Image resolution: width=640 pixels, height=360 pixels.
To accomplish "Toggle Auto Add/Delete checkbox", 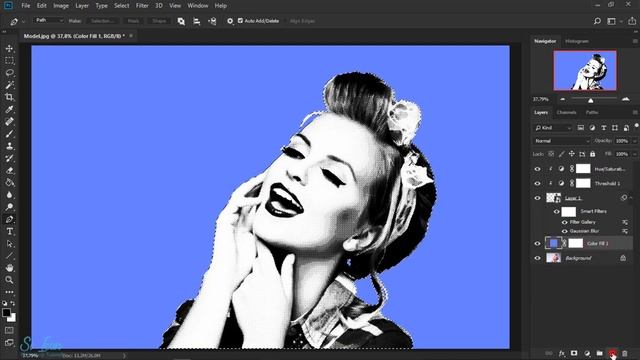I will [240, 20].
